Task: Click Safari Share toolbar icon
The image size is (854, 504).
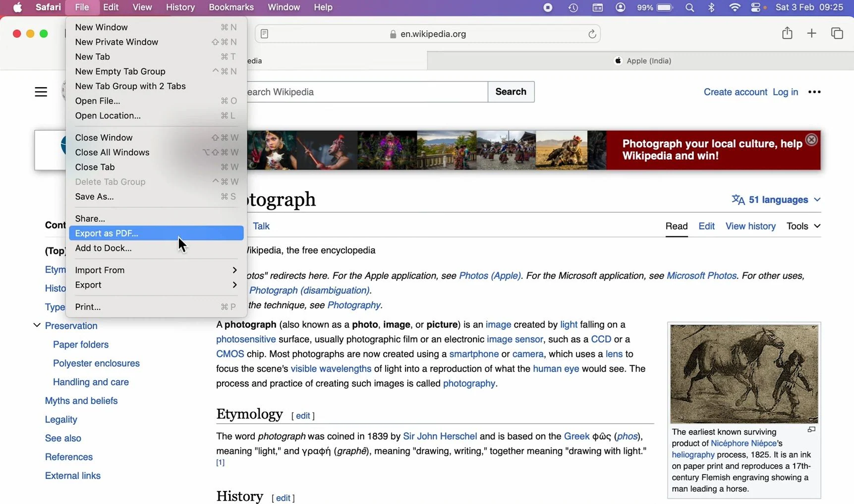Action: (787, 33)
